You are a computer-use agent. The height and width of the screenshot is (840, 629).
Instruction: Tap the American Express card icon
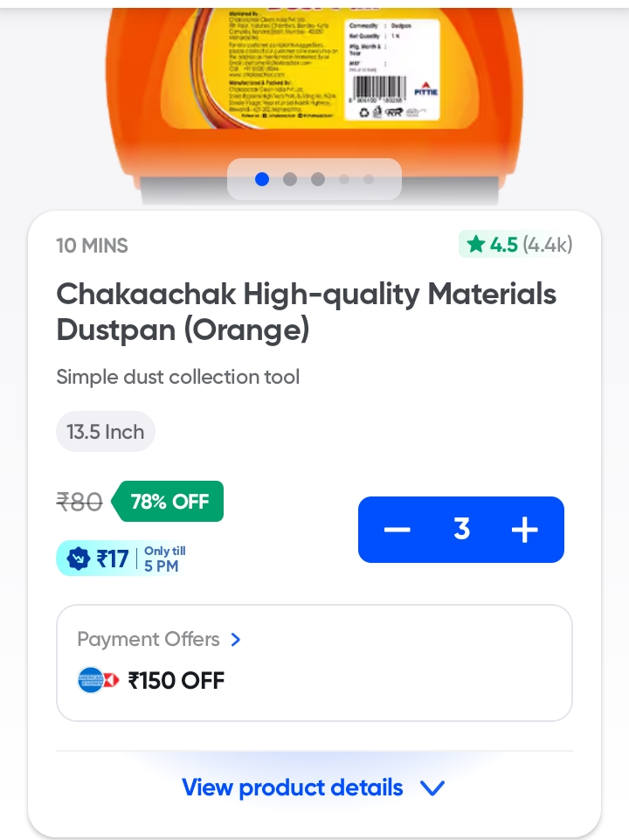[x=89, y=680]
